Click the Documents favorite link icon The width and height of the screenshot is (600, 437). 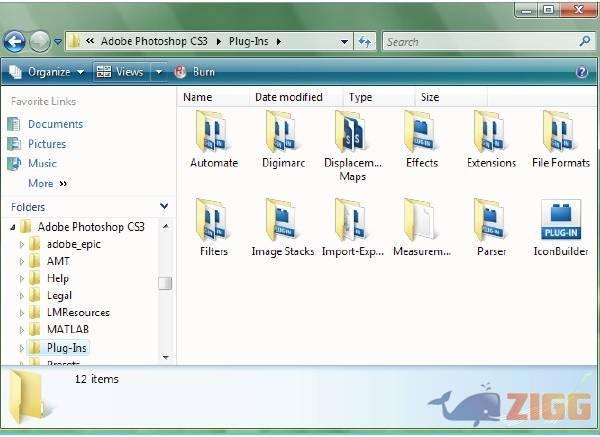click(x=14, y=124)
